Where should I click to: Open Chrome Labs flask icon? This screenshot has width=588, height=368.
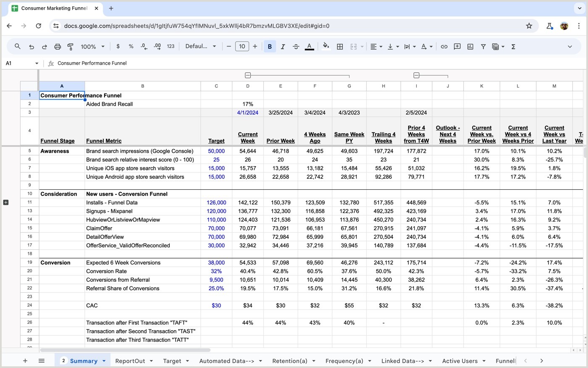click(549, 26)
